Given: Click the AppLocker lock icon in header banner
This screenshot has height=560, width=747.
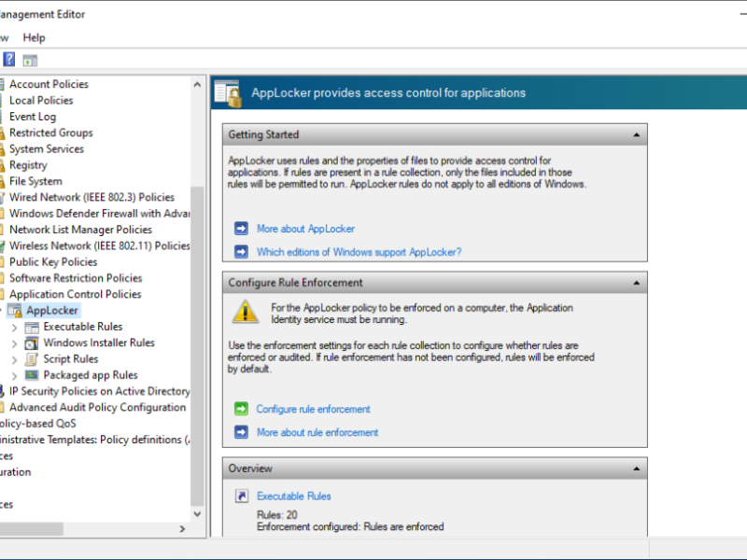Looking at the screenshot, I should point(228,93).
